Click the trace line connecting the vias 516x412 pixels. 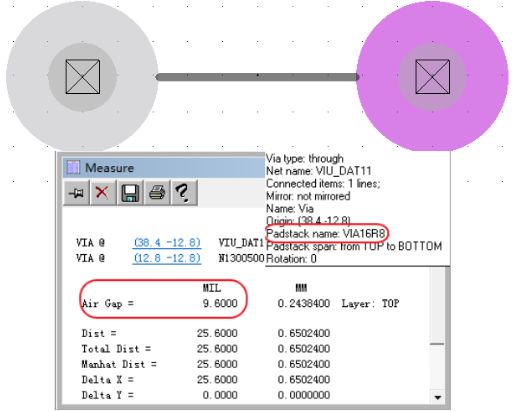(257, 77)
